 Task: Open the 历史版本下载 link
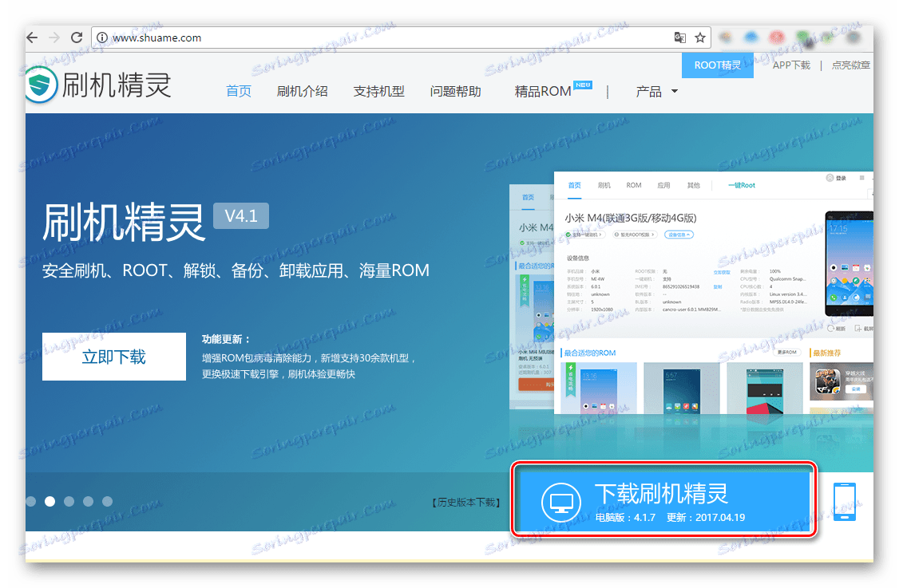point(466,502)
